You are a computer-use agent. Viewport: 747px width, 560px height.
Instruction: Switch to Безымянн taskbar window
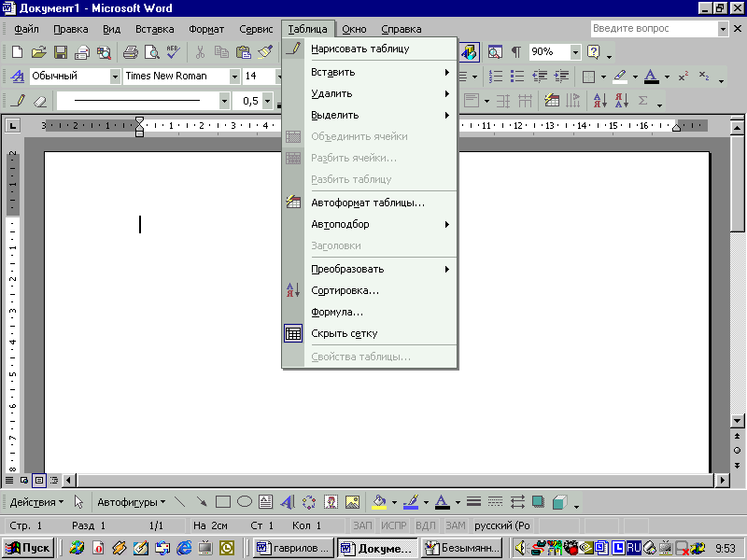coord(462,548)
